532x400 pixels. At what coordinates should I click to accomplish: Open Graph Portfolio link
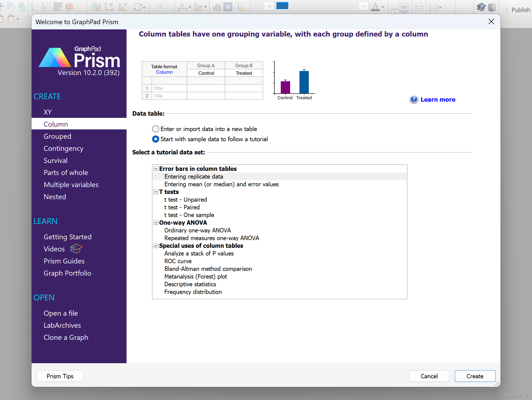[67, 273]
